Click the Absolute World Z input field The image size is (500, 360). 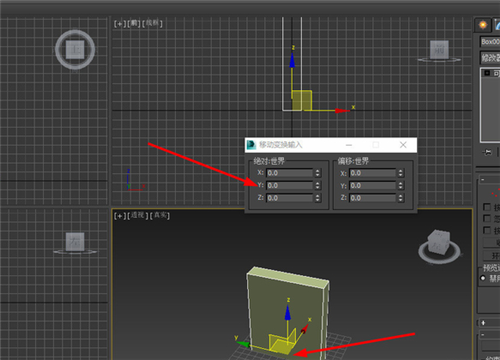coord(289,198)
